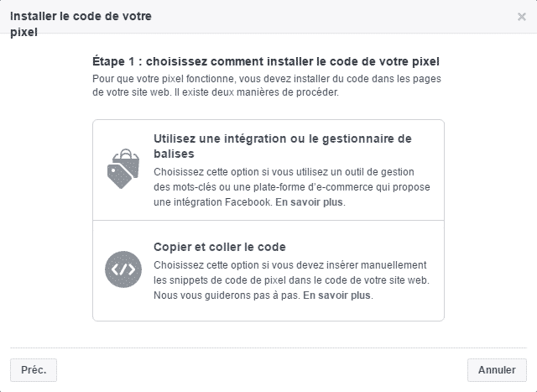
Task: Click the shopping bag and tag icon
Action: [x=123, y=169]
